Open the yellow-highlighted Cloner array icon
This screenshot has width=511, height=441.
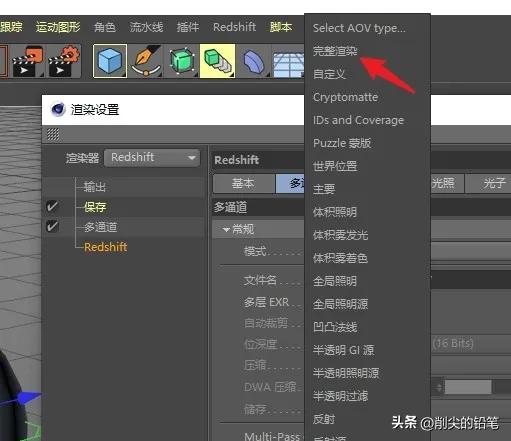coord(217,61)
